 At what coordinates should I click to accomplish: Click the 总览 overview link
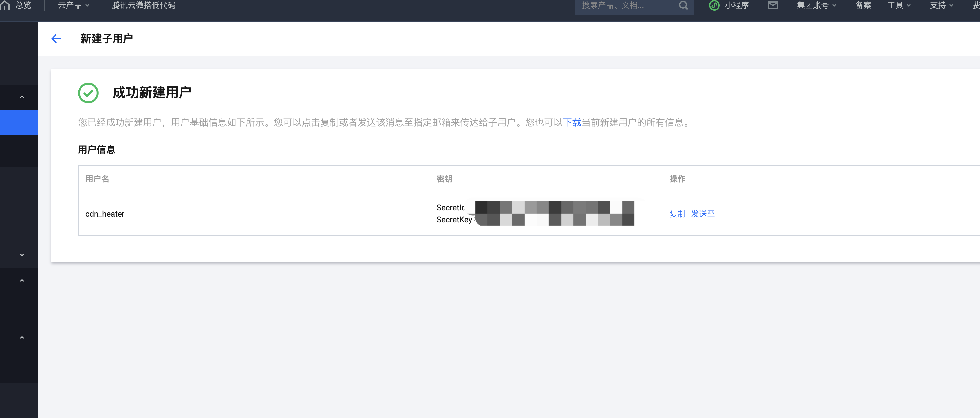pyautogui.click(x=23, y=5)
